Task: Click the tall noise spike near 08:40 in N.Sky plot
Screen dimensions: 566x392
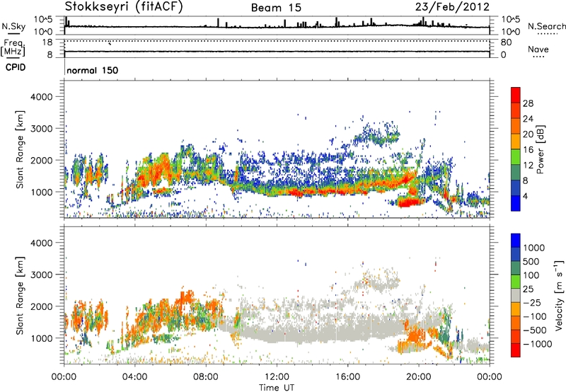Action: click(218, 23)
